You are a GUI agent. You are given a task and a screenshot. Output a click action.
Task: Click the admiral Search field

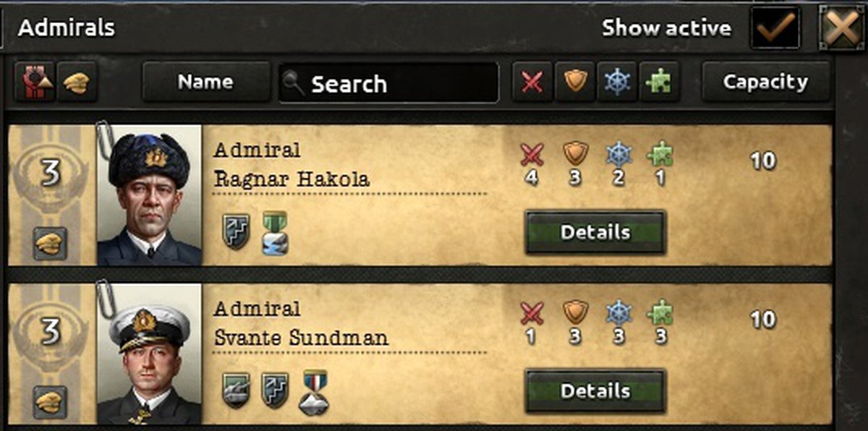[x=389, y=83]
